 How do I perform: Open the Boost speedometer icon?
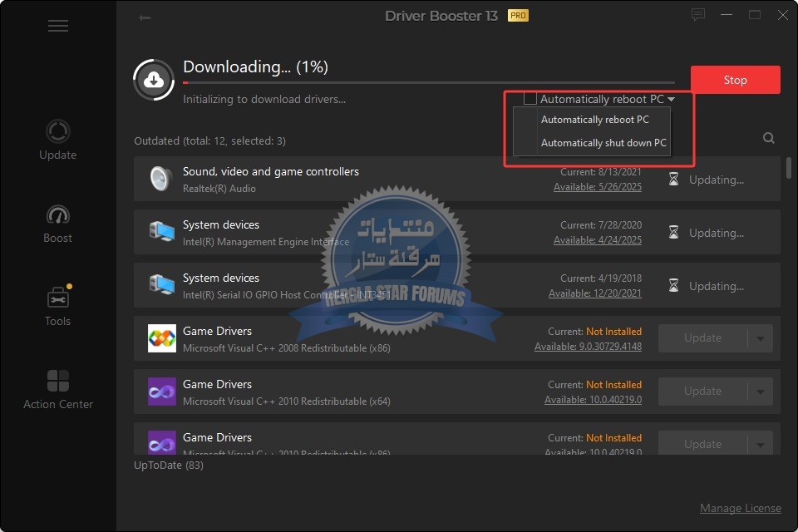tap(58, 214)
